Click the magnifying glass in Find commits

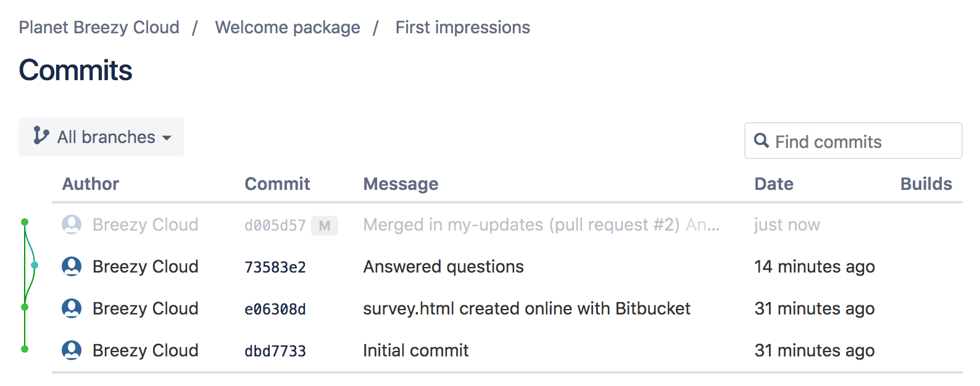tap(762, 141)
